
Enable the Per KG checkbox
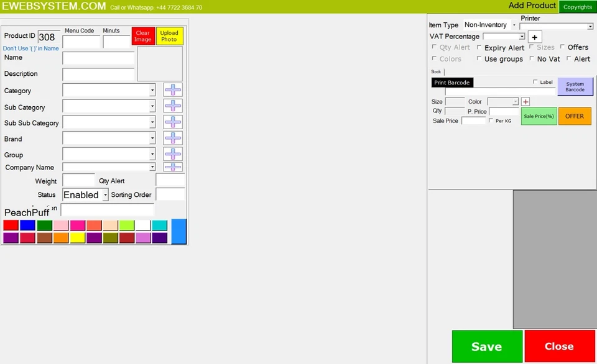(x=491, y=121)
